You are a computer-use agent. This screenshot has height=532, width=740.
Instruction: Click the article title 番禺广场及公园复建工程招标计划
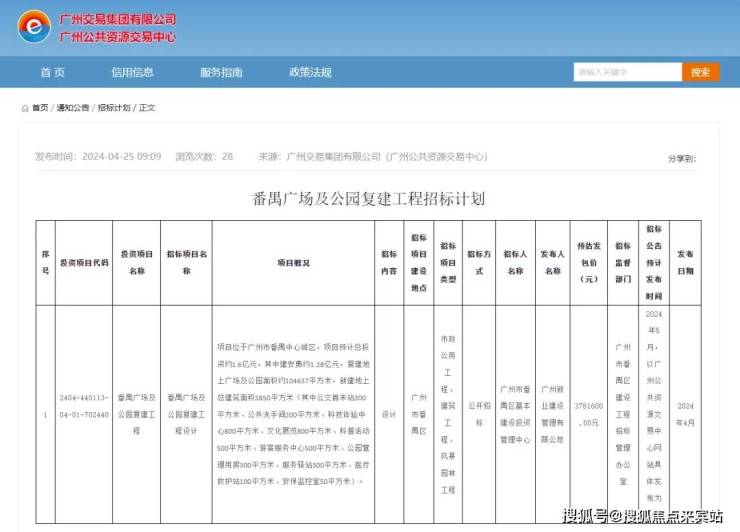369,198
